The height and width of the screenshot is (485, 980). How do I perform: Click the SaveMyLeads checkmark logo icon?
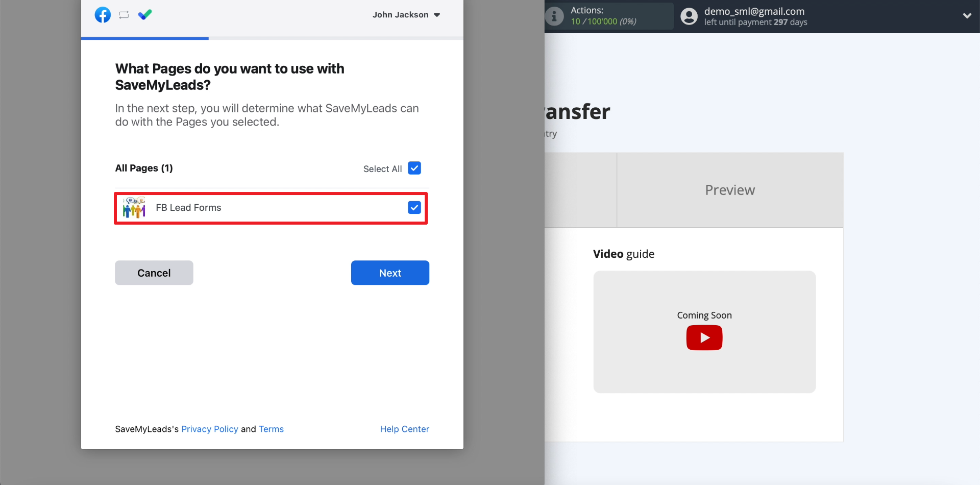pos(145,15)
